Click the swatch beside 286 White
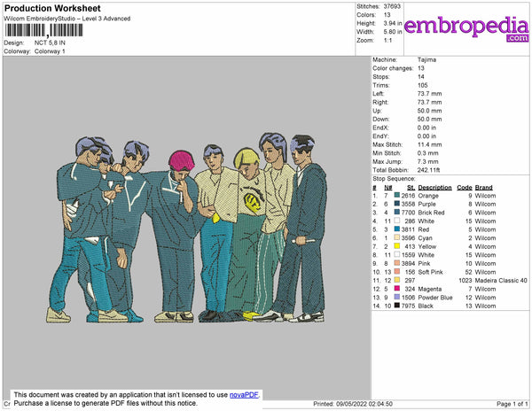Screen dimensions: 532x411 [x=397, y=221]
